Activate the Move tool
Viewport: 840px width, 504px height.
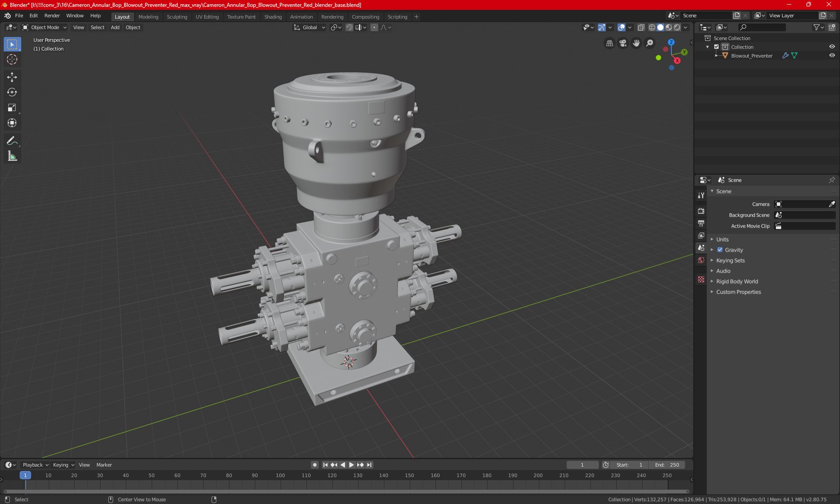(12, 77)
